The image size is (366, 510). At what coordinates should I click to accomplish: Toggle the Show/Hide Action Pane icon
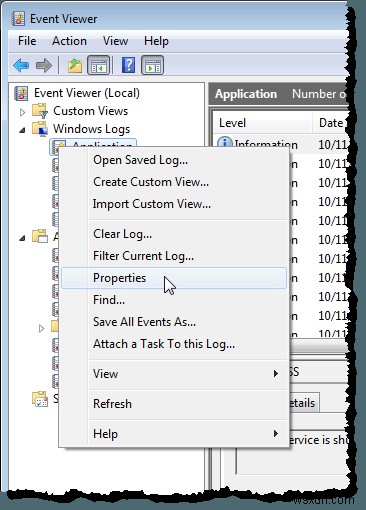click(x=152, y=65)
